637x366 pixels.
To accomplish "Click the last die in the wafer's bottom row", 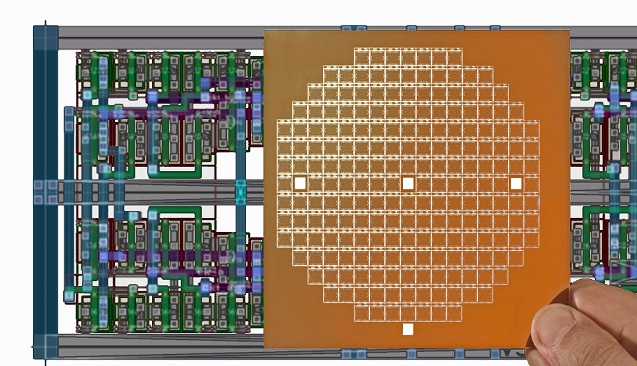I will (455, 313).
